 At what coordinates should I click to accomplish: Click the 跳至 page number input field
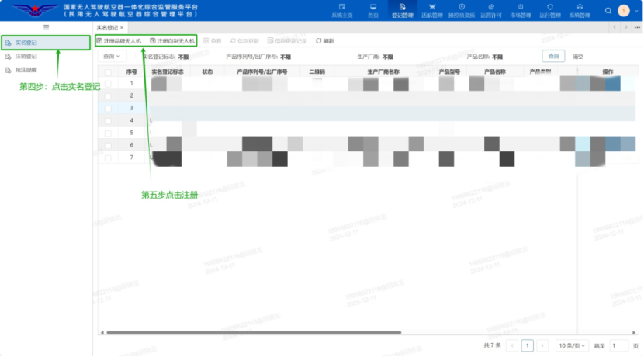(x=618, y=345)
